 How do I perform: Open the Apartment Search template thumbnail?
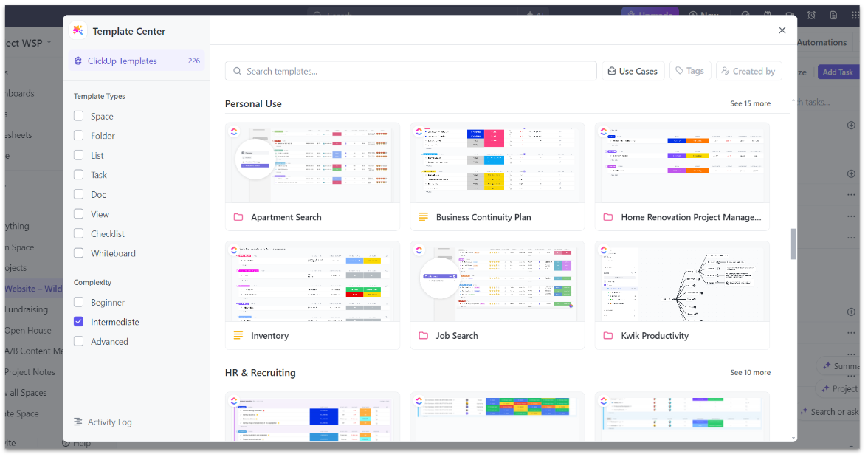pyautogui.click(x=312, y=163)
